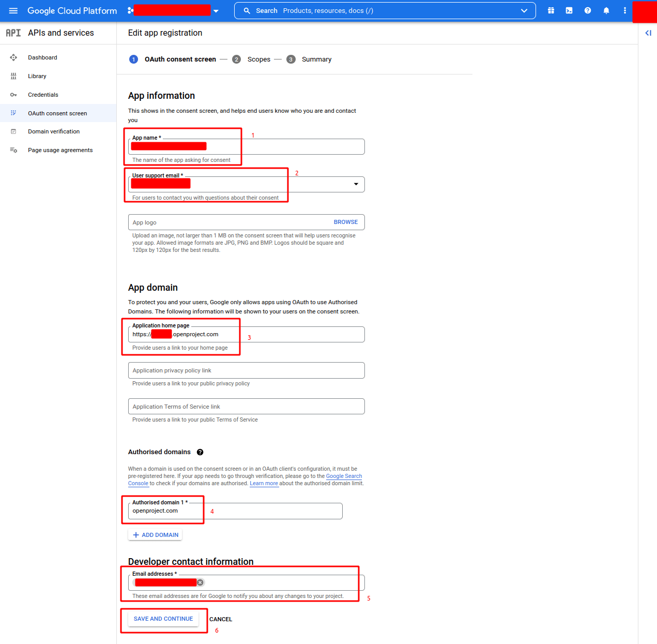Open the hamburger navigation menu
This screenshot has width=657, height=644.
pyautogui.click(x=13, y=11)
